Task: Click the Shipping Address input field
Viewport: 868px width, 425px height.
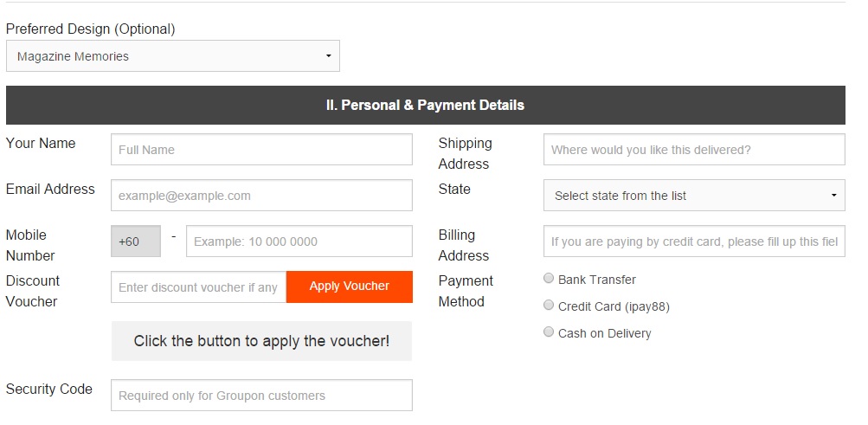Action: pos(694,150)
